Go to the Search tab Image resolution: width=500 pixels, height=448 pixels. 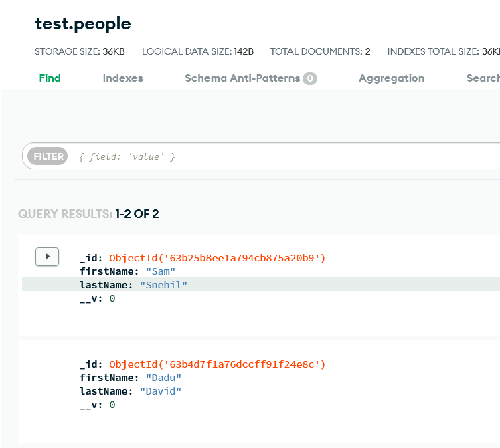(x=483, y=78)
